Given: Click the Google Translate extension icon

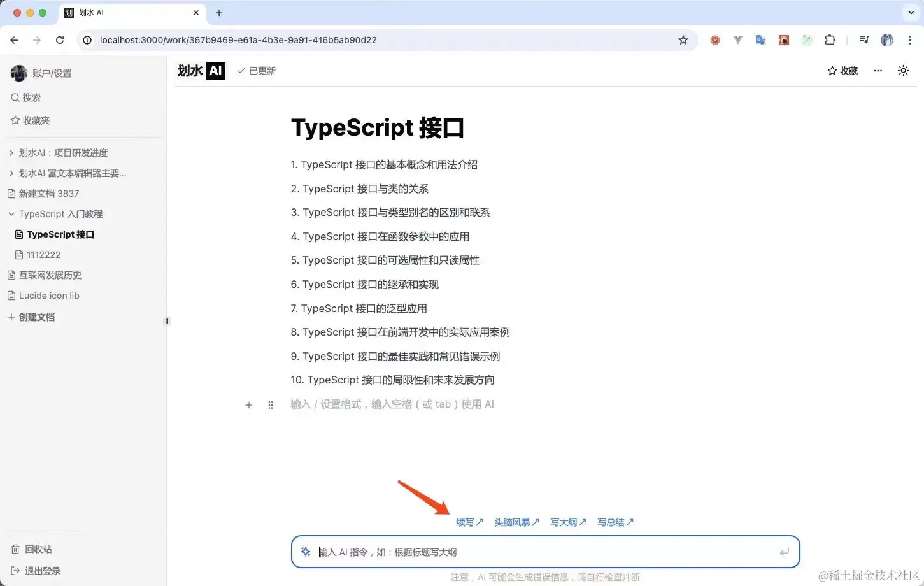Looking at the screenshot, I should pos(760,40).
